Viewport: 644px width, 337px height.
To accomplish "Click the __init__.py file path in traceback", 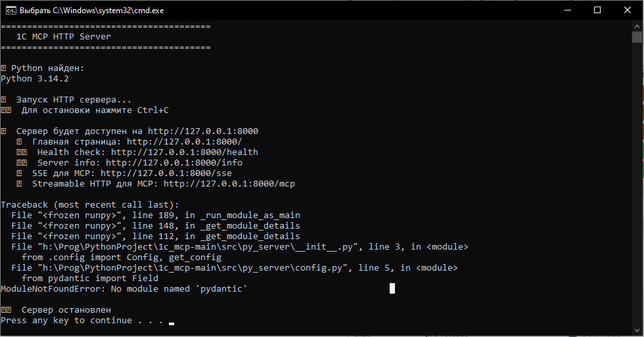I will 200,247.
